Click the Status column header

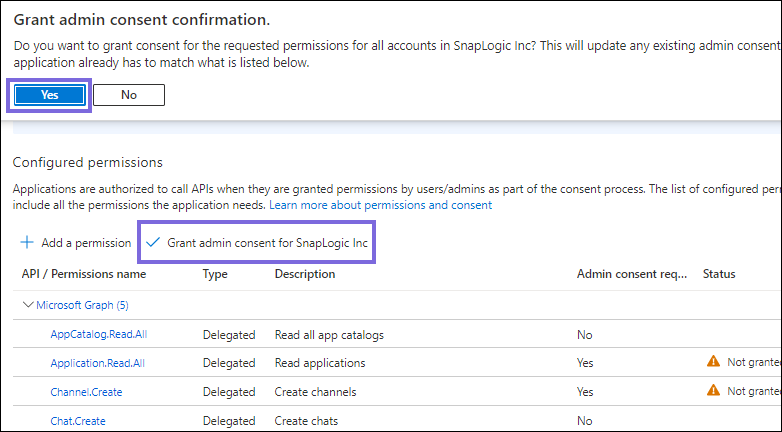(719, 274)
